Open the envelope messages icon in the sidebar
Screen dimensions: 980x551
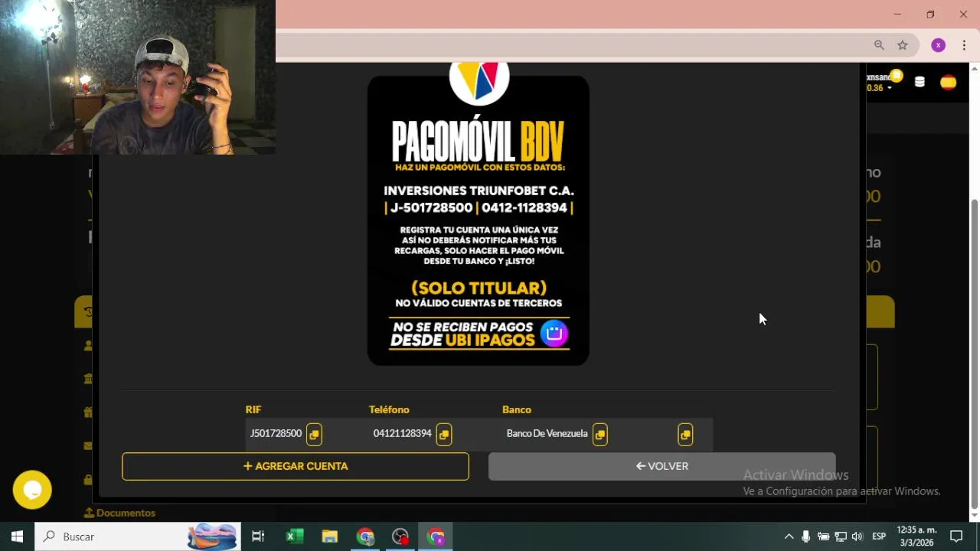[x=88, y=446]
